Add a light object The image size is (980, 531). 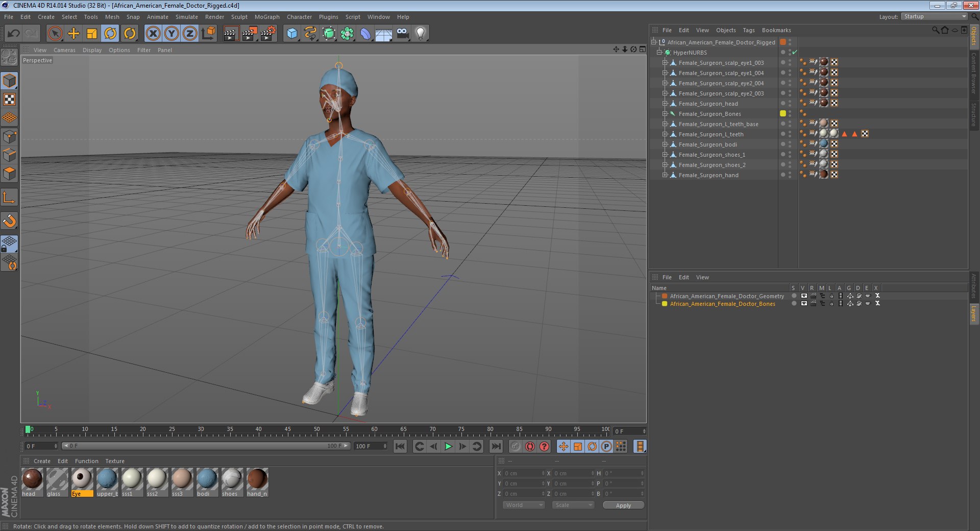pos(421,34)
